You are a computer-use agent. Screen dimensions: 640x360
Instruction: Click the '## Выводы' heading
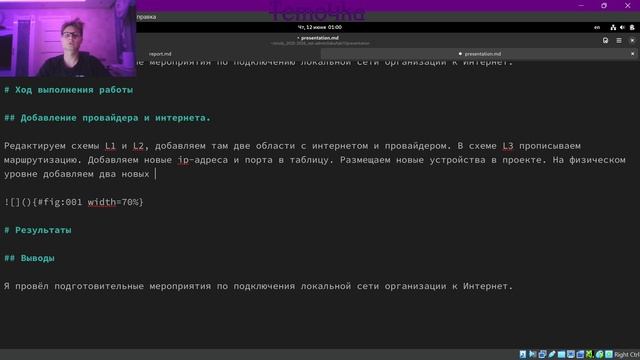click(x=29, y=258)
